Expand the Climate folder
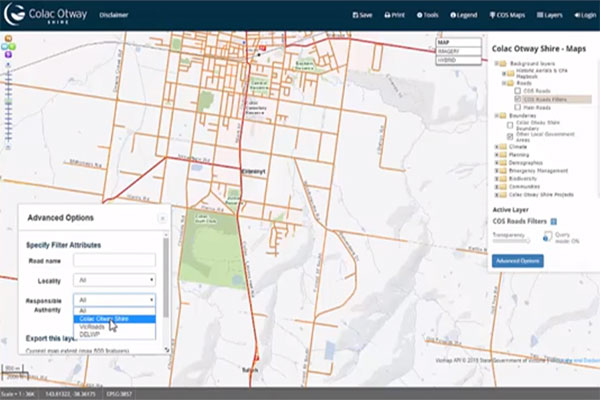This screenshot has width=600, height=400. coord(496,147)
